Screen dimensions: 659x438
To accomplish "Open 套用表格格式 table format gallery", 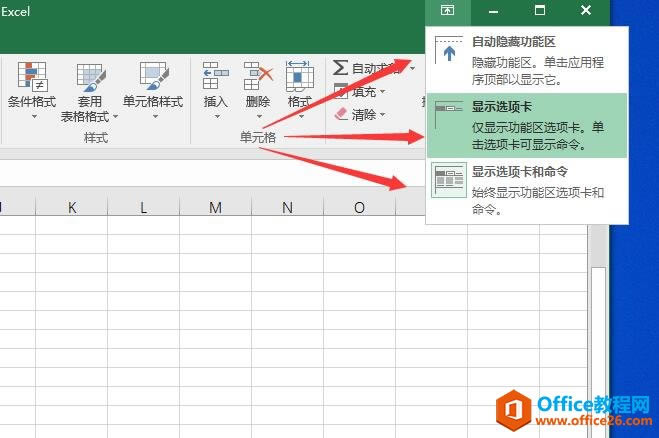I will click(x=89, y=93).
